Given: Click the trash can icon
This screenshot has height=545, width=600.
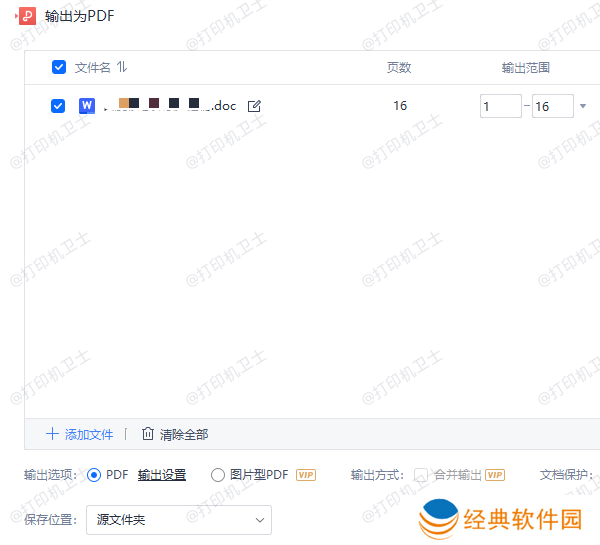Looking at the screenshot, I should click(148, 434).
